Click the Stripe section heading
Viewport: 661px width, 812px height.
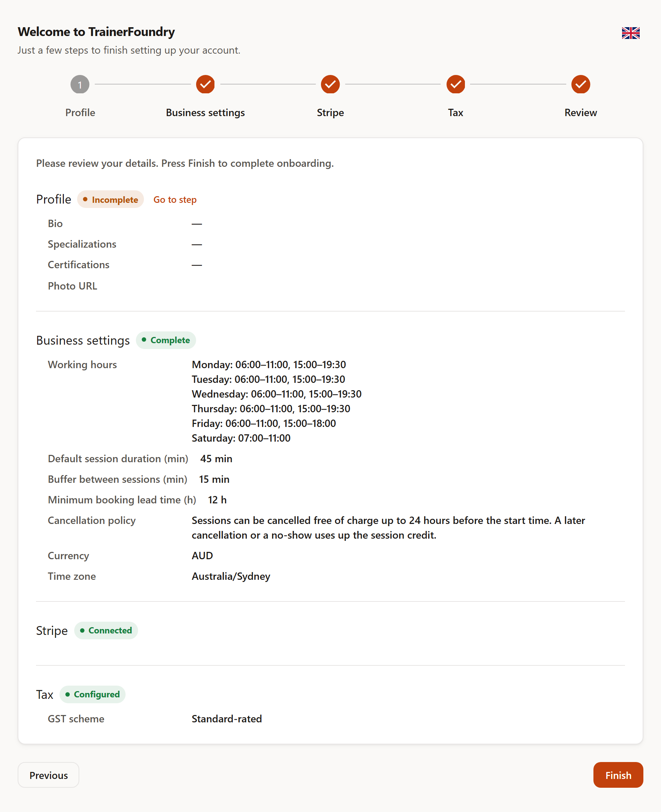(52, 630)
